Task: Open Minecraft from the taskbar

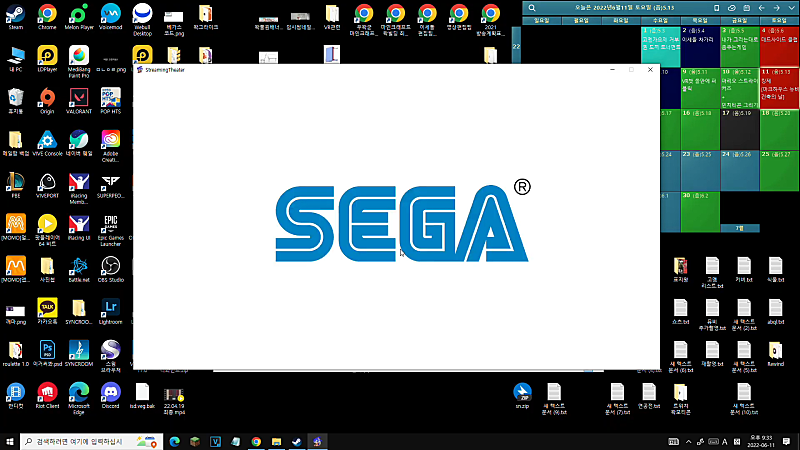Action: click(195, 442)
